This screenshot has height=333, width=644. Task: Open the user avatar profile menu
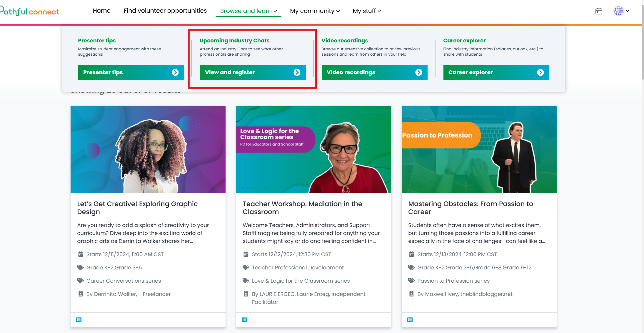tap(619, 11)
